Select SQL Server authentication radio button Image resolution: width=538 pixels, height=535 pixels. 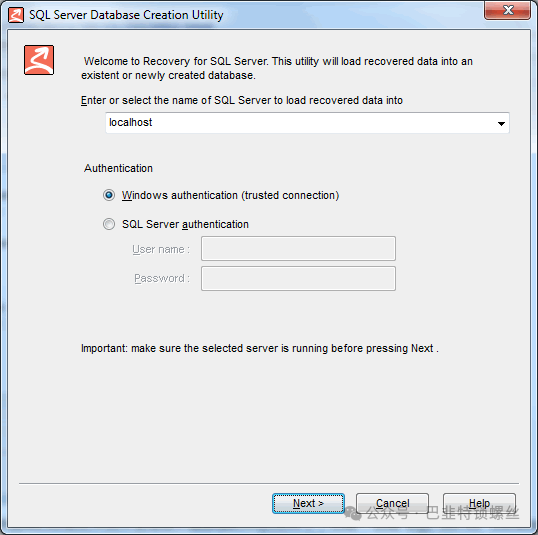click(x=109, y=224)
